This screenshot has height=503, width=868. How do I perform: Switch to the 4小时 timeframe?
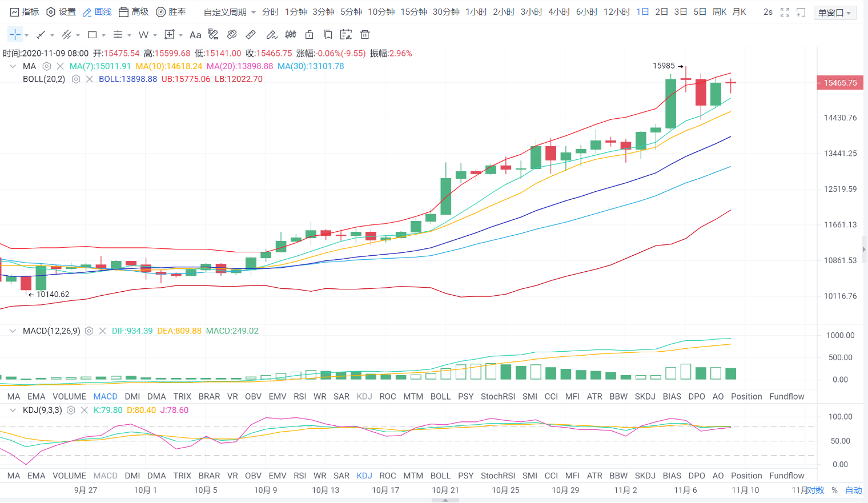pos(559,12)
